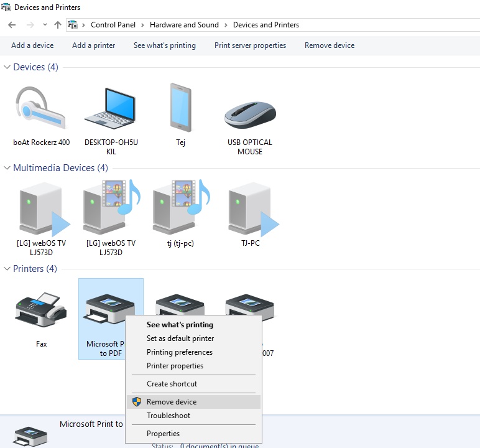Click the address bar location icon
This screenshot has height=448, width=480.
(73, 24)
